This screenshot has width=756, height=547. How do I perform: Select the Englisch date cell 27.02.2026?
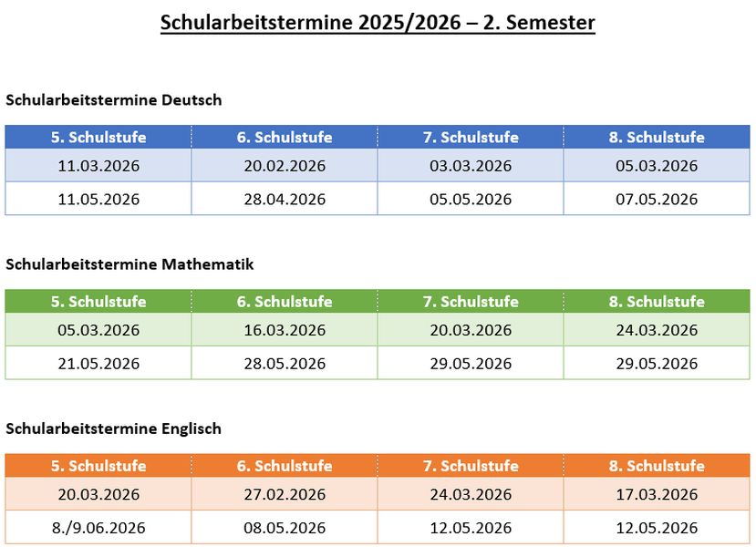click(x=285, y=494)
